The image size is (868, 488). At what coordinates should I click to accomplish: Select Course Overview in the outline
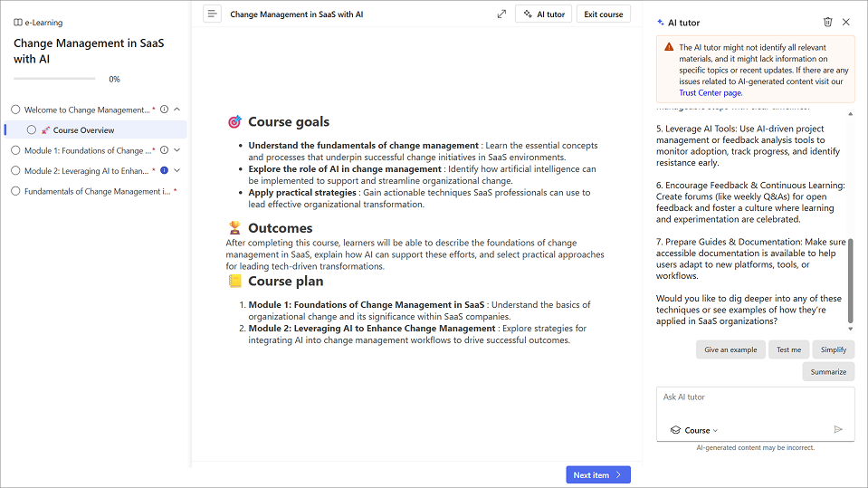(x=83, y=130)
